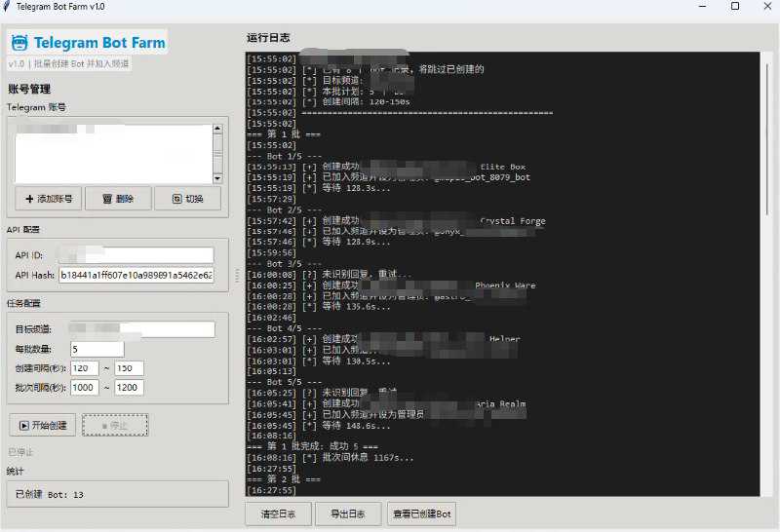780x532 pixels.
Task: Click the API Hash input field
Action: click(136, 275)
